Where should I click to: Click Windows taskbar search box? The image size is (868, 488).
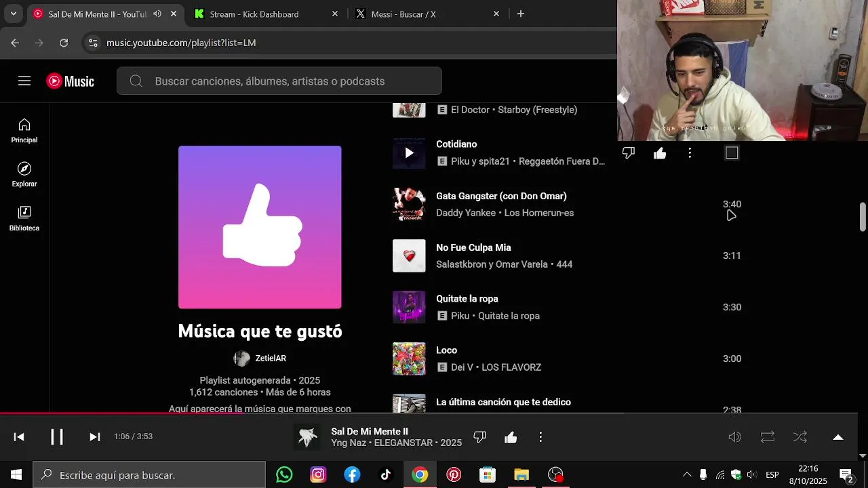[149, 475]
